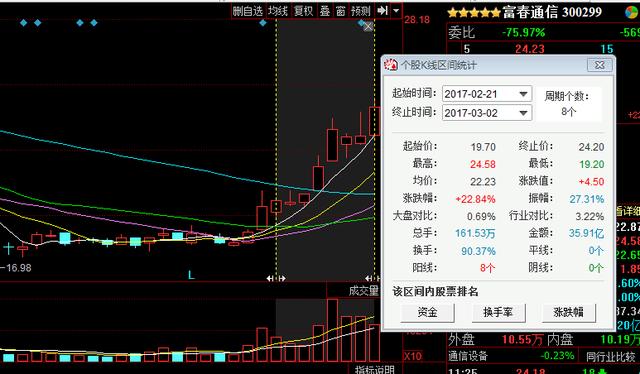Click the 均价 value 22.23
640x374 pixels.
point(483,181)
